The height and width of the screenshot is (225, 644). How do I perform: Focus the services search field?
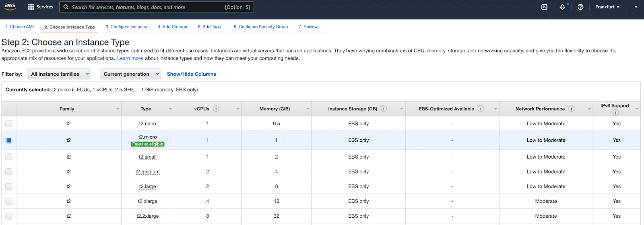157,7
